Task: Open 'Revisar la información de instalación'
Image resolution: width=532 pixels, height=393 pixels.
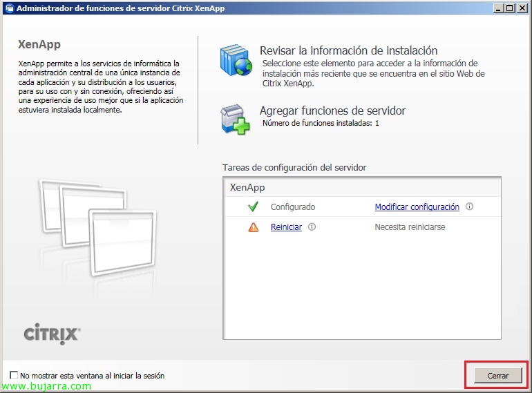Action: click(x=348, y=50)
